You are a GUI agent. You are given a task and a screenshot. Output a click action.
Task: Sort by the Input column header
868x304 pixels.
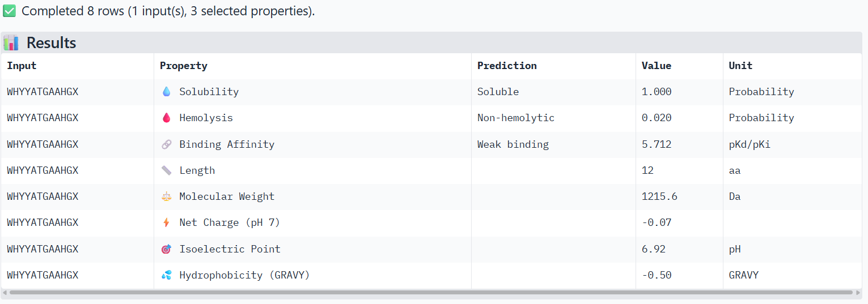click(x=22, y=66)
